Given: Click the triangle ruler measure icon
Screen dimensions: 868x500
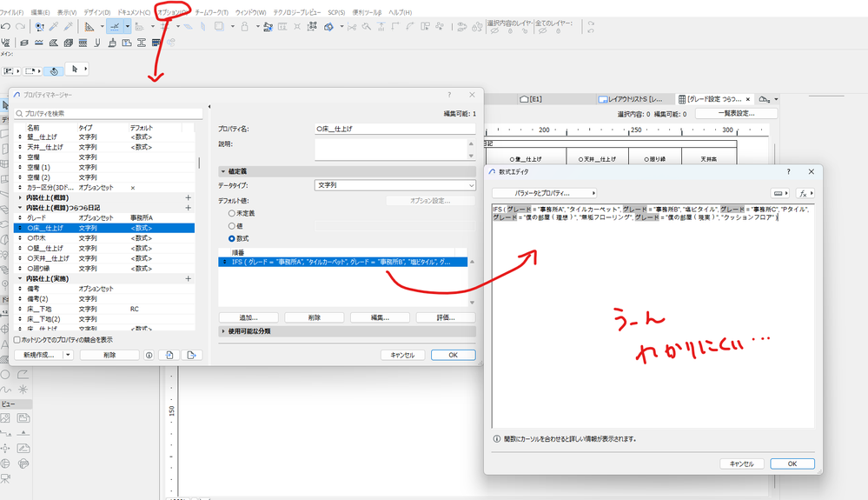Looking at the screenshot, I should point(89,26).
